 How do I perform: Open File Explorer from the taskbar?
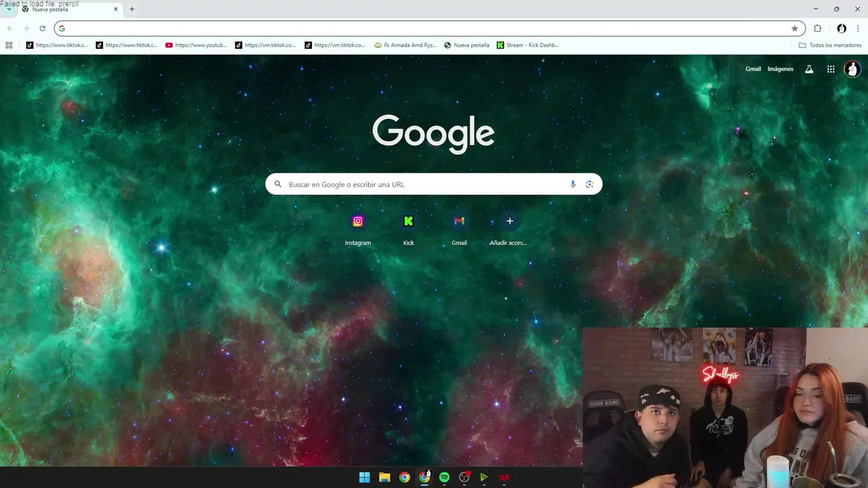tap(384, 477)
